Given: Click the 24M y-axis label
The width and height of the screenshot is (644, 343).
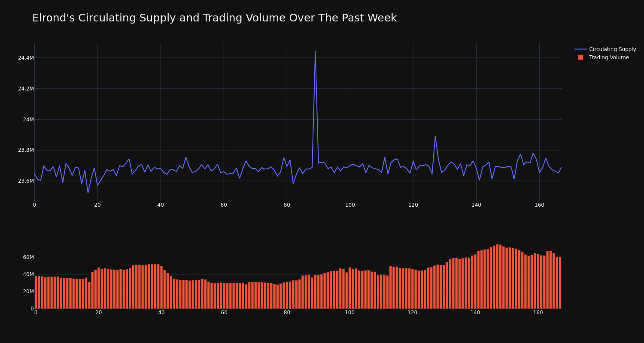Looking at the screenshot, I should (x=28, y=120).
